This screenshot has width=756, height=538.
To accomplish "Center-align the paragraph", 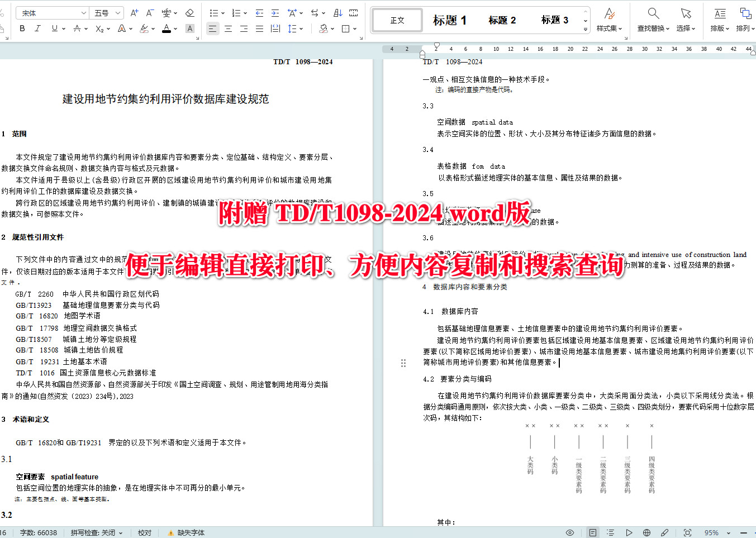I will click(x=229, y=28).
